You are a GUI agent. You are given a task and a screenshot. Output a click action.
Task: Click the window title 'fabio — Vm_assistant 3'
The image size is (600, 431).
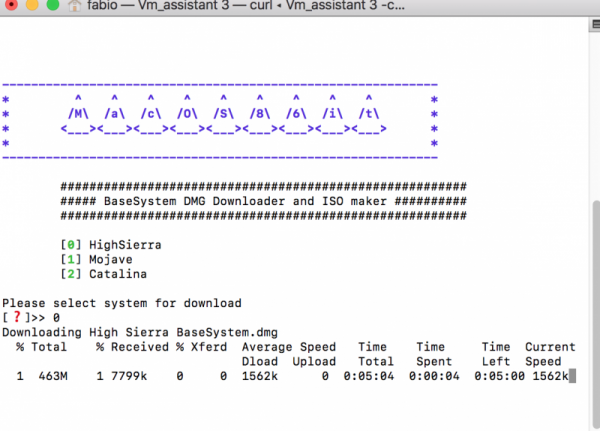tap(158, 5)
